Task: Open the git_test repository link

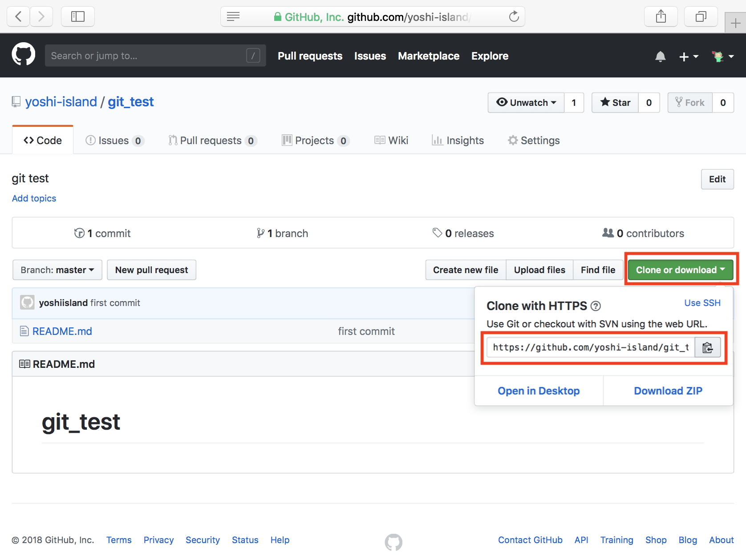Action: pyautogui.click(x=131, y=102)
